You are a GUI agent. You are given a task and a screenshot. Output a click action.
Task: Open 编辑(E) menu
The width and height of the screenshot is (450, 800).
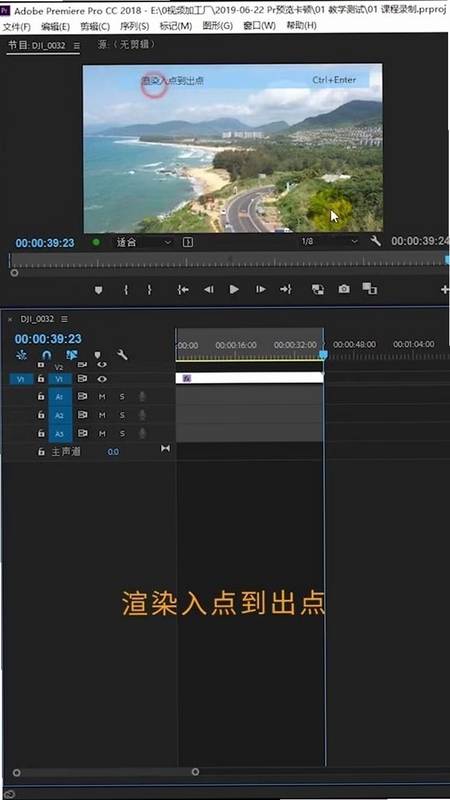click(56, 26)
